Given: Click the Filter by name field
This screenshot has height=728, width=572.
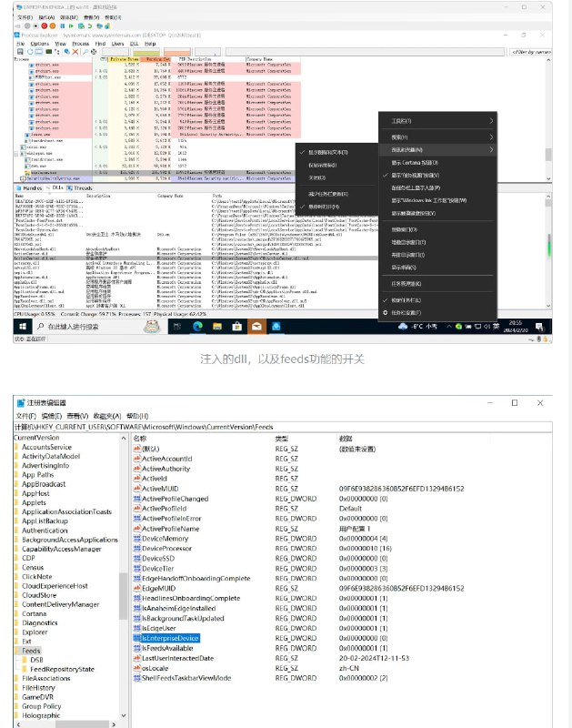Looking at the screenshot, I should [530, 52].
